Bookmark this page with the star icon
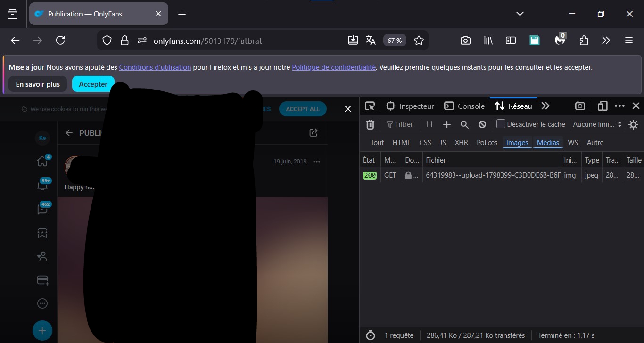Screen dimensions: 644x343 tap(419, 41)
